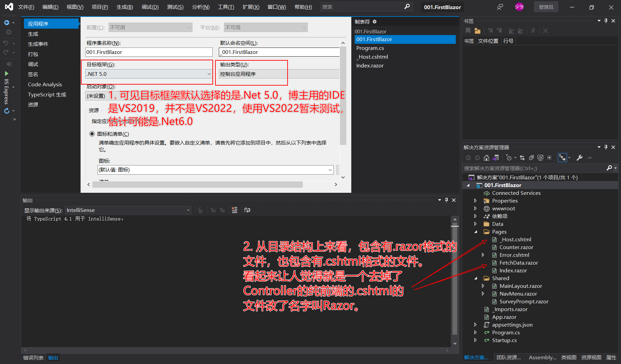Collapse the Pages folder
This screenshot has width=621, height=364.
pos(476,232)
